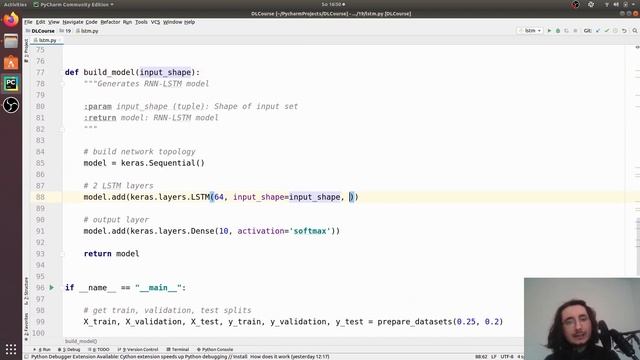Open the TODO tool window

[99, 349]
